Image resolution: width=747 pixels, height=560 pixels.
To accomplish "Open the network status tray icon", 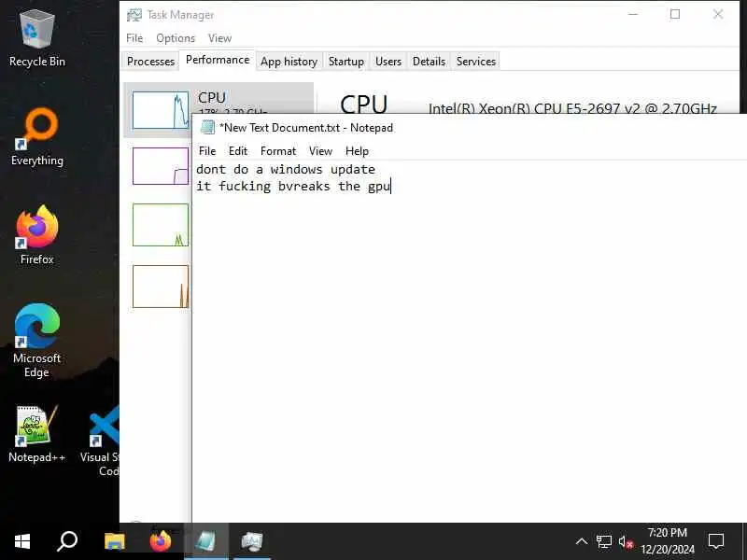I will tap(603, 541).
